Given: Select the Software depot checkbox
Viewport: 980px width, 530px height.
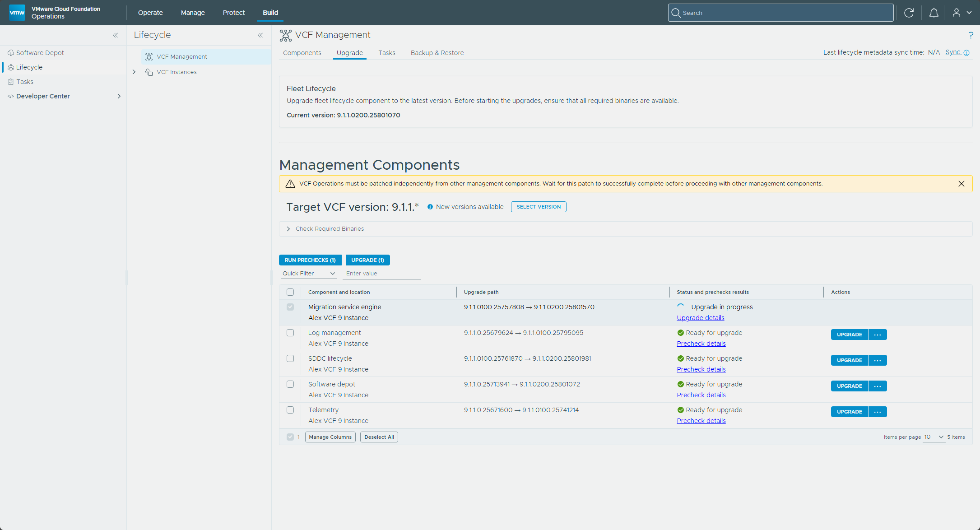Looking at the screenshot, I should 290,384.
